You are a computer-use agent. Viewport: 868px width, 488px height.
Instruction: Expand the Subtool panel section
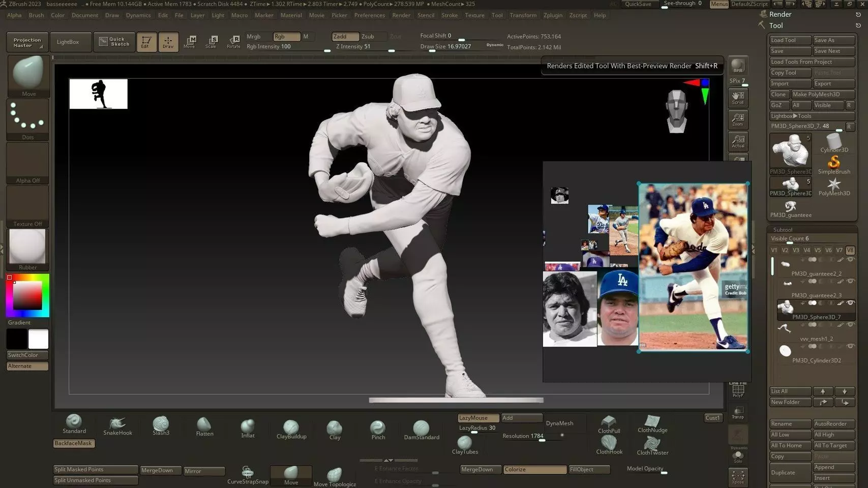(783, 230)
